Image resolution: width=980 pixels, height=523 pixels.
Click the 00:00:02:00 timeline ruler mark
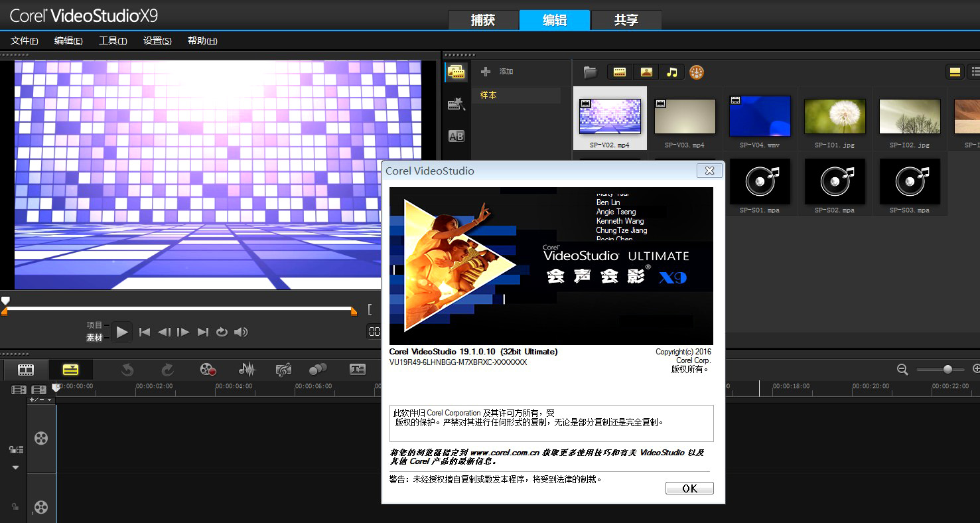click(154, 386)
